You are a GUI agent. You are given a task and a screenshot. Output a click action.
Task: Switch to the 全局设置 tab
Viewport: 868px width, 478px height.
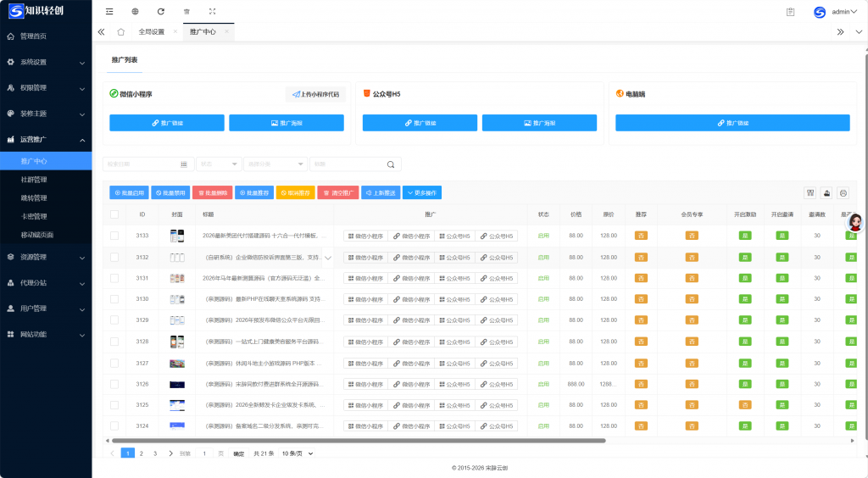(151, 31)
